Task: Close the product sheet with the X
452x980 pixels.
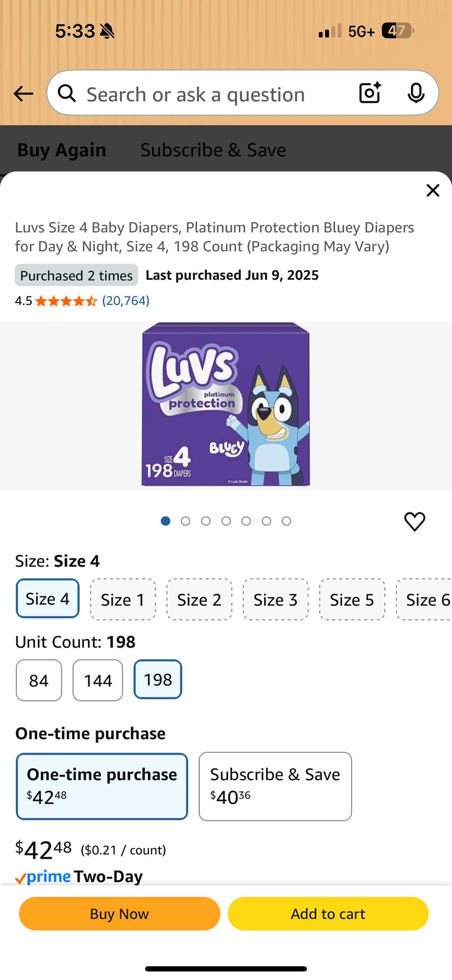Action: [433, 190]
